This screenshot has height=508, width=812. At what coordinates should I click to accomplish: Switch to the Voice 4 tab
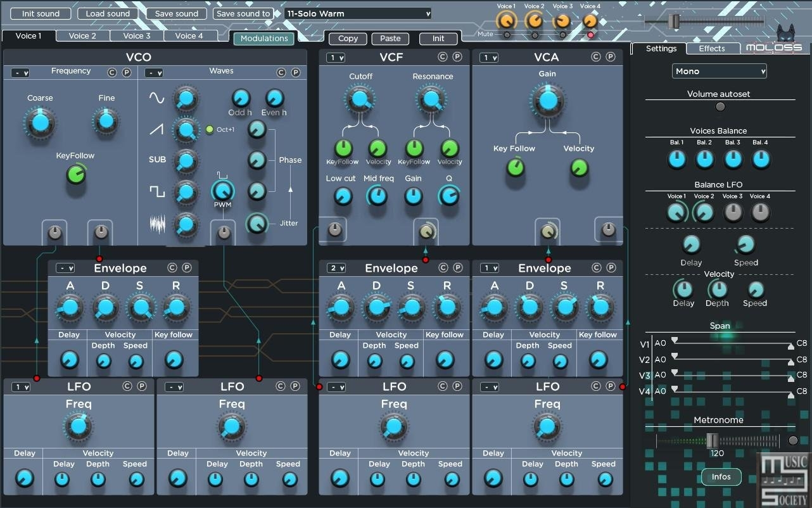189,36
